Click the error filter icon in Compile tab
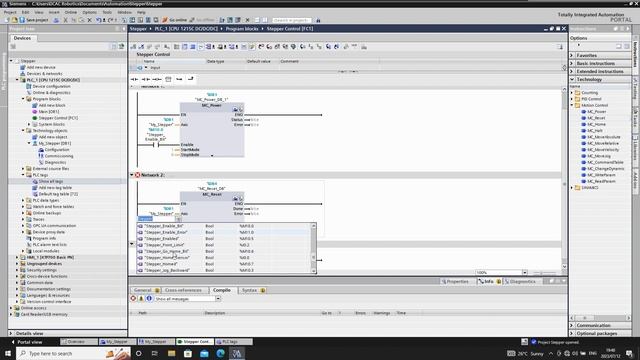640x360 pixels. (x=133, y=299)
